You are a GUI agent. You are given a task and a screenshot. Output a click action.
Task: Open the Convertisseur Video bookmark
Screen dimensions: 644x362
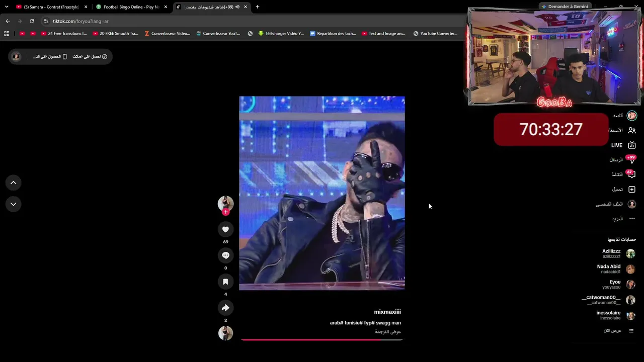click(167, 34)
